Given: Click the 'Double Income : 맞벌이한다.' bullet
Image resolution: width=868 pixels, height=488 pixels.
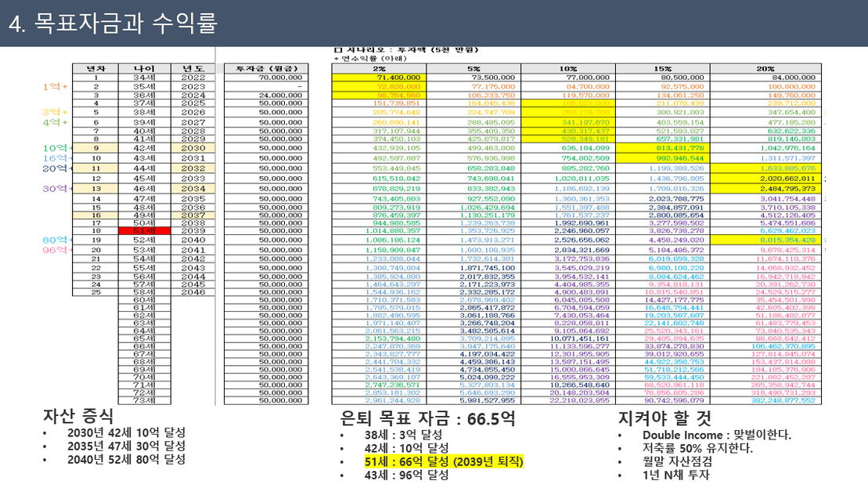Looking at the screenshot, I should pos(717,435).
